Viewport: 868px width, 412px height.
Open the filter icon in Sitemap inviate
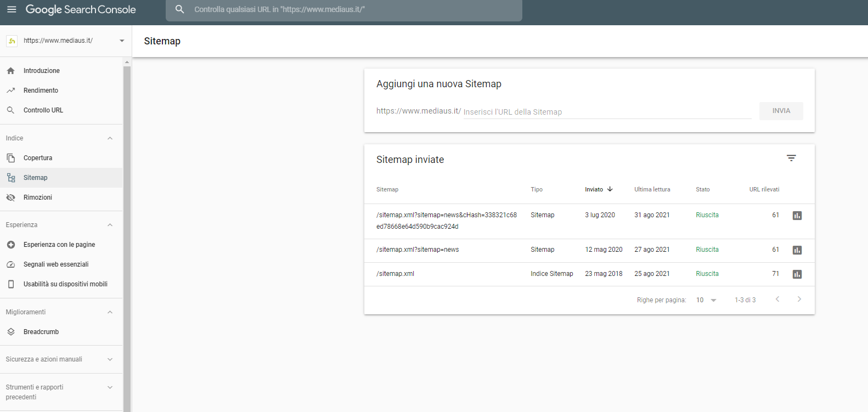[x=791, y=158]
